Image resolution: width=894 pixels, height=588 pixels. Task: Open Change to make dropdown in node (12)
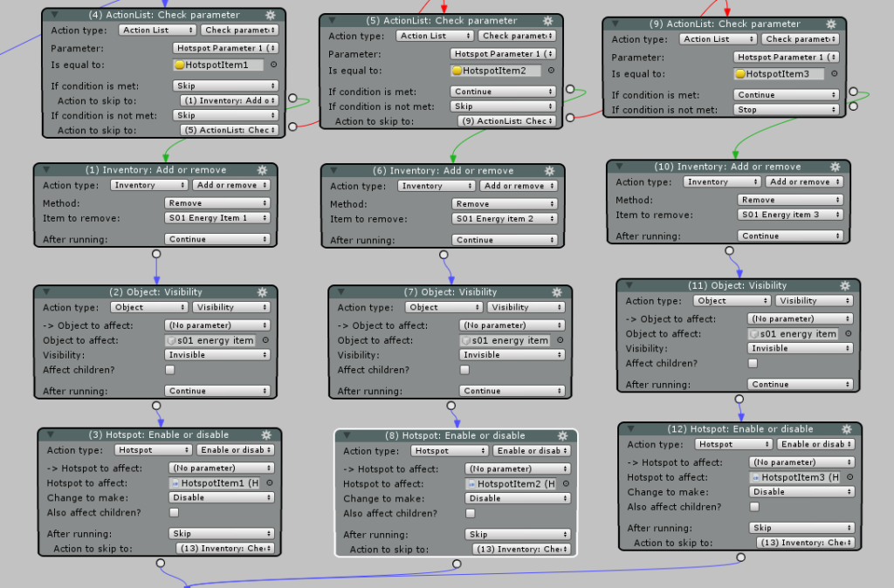(x=801, y=492)
